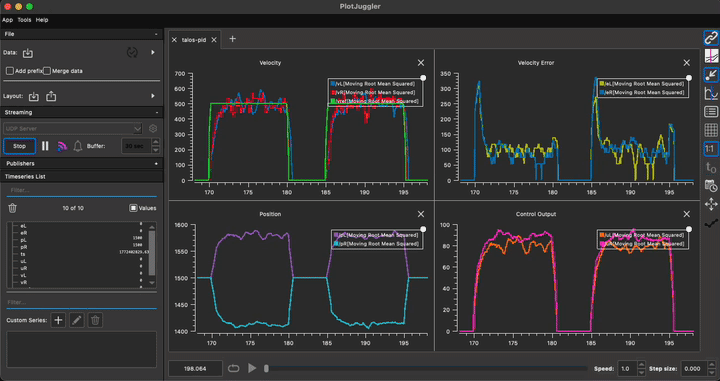720x381 pixels.
Task: Collapse the Streaming section
Action: coord(156,112)
